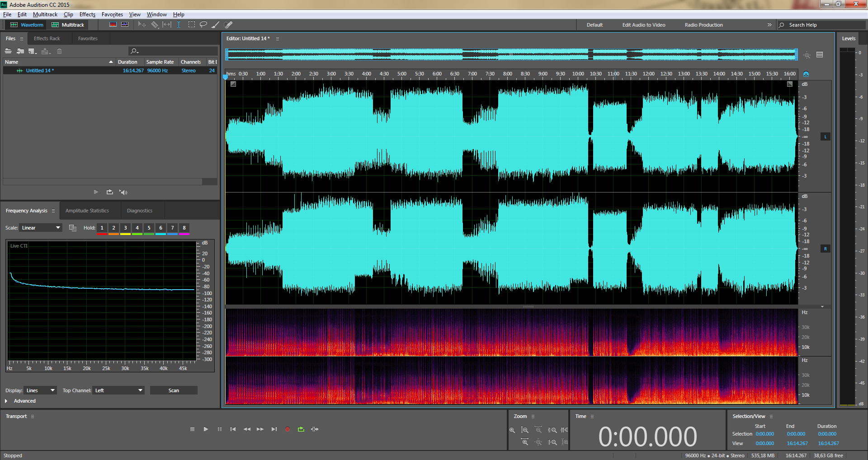868x460 pixels.
Task: Select the Paintbrush Selection tool
Action: [x=216, y=24]
